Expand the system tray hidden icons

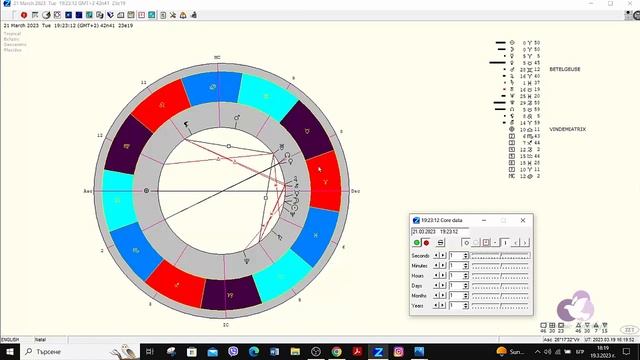(538, 351)
